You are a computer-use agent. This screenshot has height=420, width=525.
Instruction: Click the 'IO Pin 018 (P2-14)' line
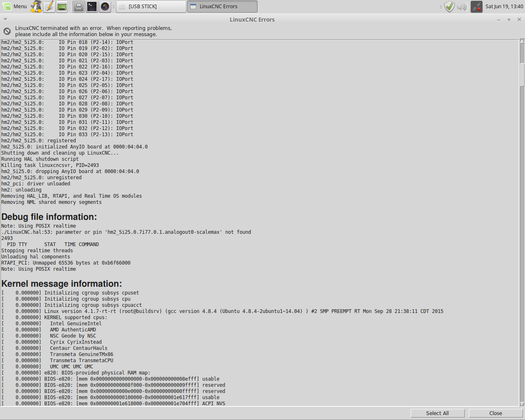[67, 42]
